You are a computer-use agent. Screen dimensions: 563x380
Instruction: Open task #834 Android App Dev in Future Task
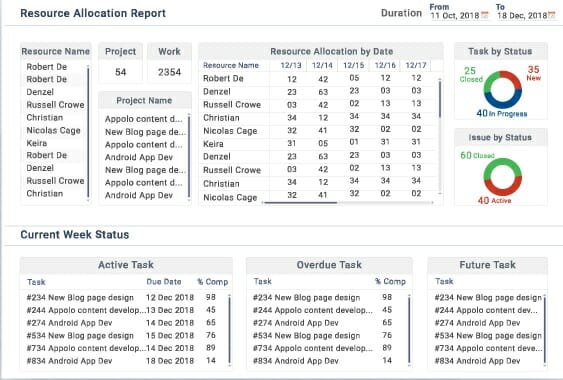pyautogui.click(x=477, y=361)
